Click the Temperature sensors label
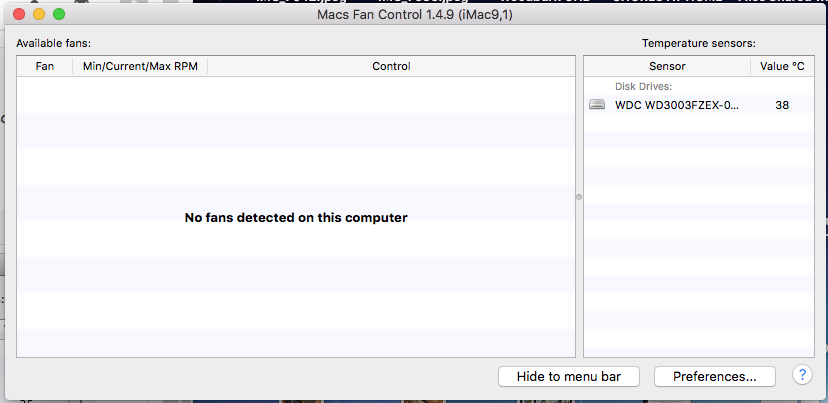 (x=699, y=43)
